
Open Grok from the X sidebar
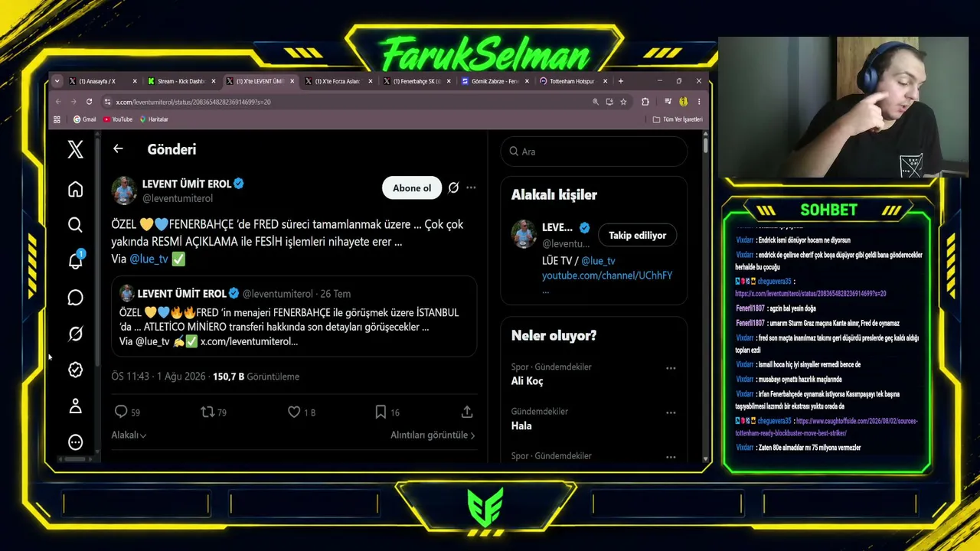(75, 334)
